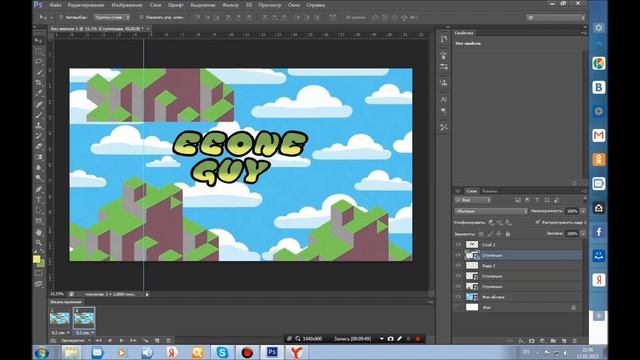This screenshot has width=640, height=360.
Task: Open the Окно menu
Action: tap(294, 5)
